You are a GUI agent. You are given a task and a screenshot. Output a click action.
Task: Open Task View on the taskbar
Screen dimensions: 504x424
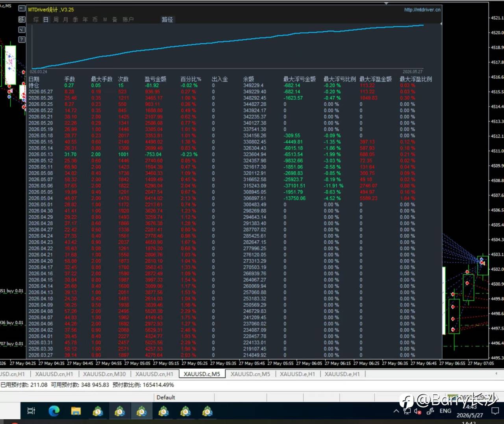click(31, 411)
